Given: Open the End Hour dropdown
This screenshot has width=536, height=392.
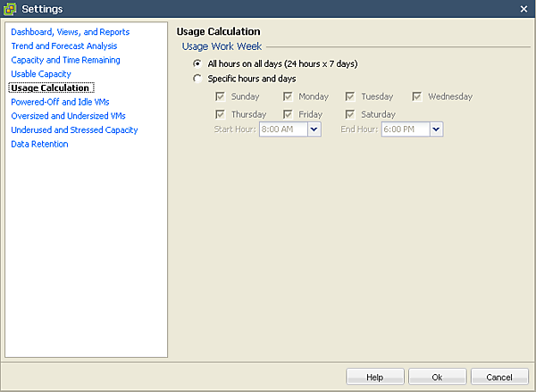Looking at the screenshot, I should point(436,129).
